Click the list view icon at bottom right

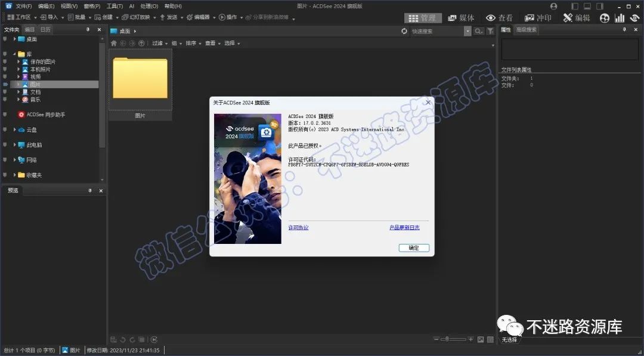(490, 339)
